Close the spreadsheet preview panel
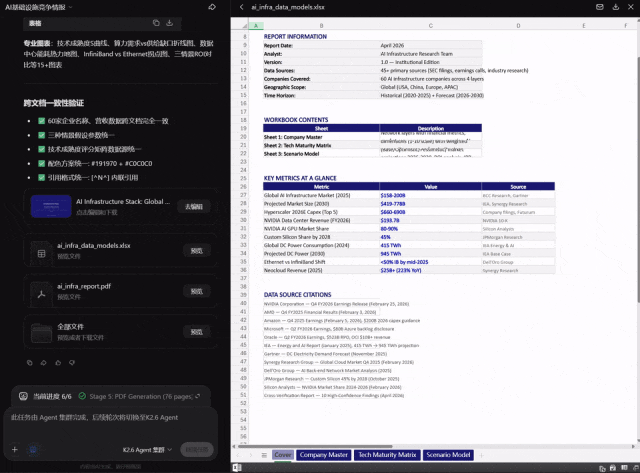Screen dimensions: 640x473 pyautogui.click(x=628, y=7)
